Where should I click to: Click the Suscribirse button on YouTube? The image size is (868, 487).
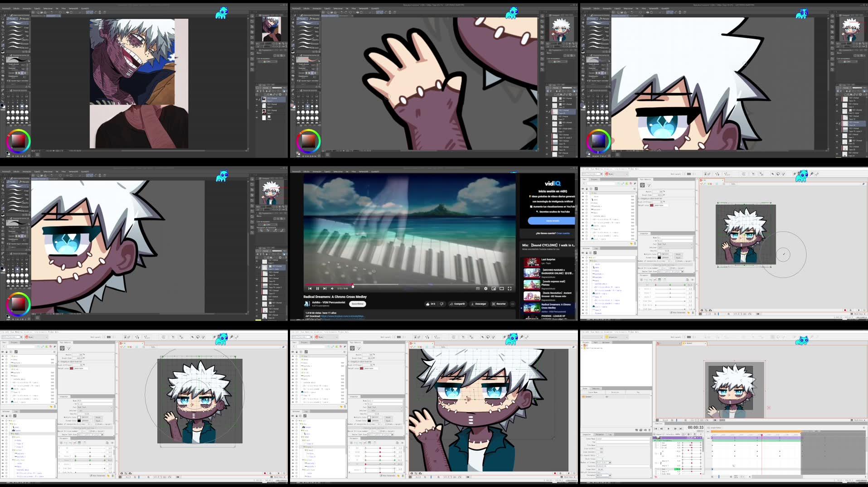[x=358, y=304]
